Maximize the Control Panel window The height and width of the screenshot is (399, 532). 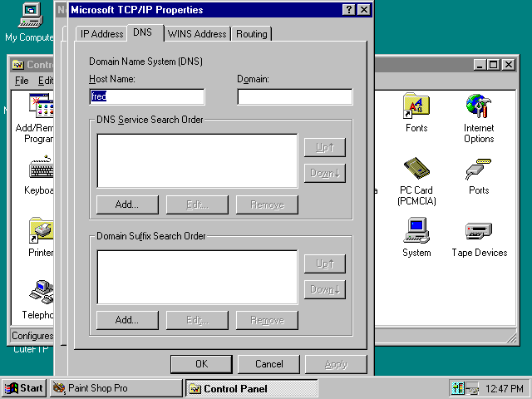tap(494, 65)
